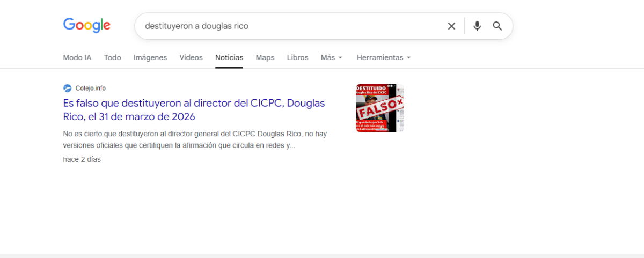Screen dimensions: 644x258
Task: Open the Herramientas dropdown
Action: tap(384, 57)
